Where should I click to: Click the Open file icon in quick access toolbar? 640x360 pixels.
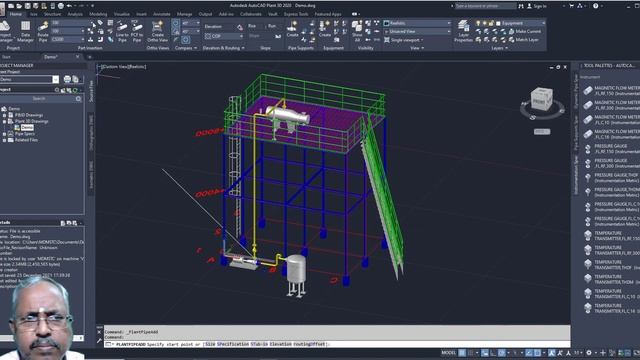[x=19, y=6]
